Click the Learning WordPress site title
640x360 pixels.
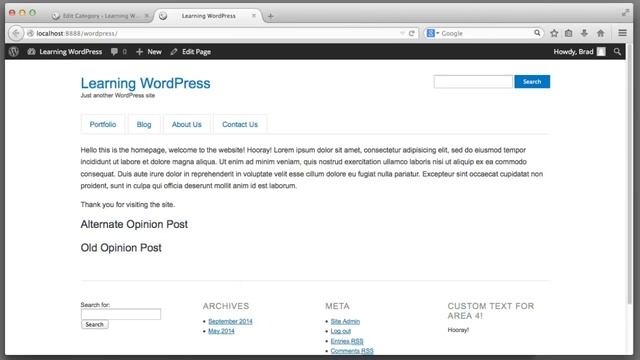pyautogui.click(x=145, y=83)
